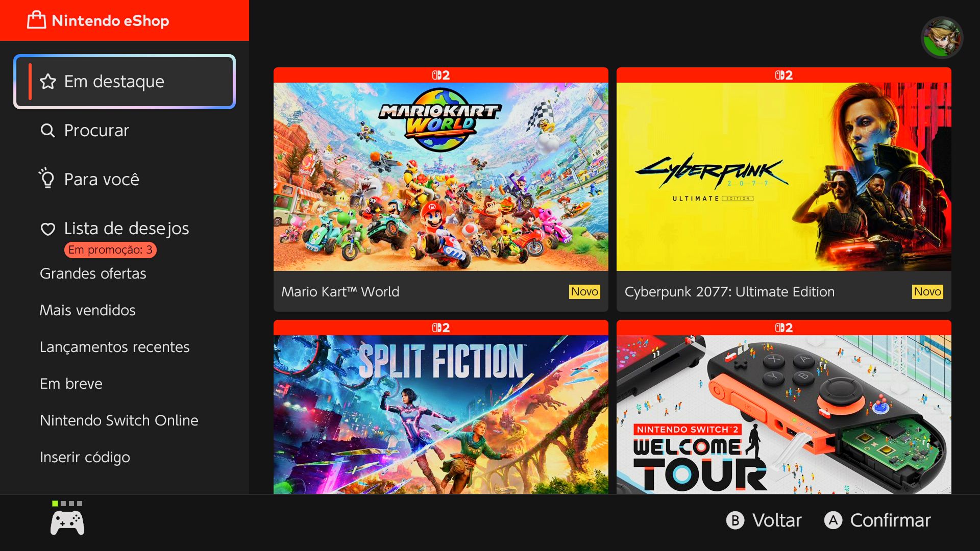Viewport: 980px width, 551px height.
Task: Go to Em breve section
Action: click(71, 384)
